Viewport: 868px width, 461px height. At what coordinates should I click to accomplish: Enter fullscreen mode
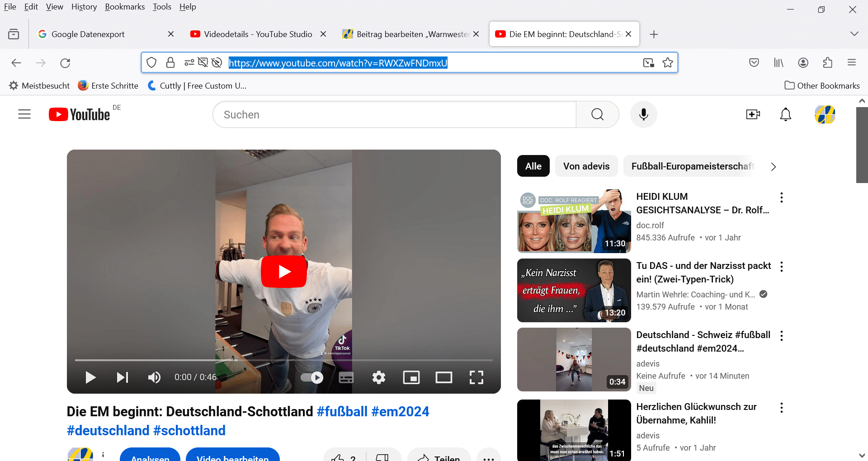(x=476, y=377)
